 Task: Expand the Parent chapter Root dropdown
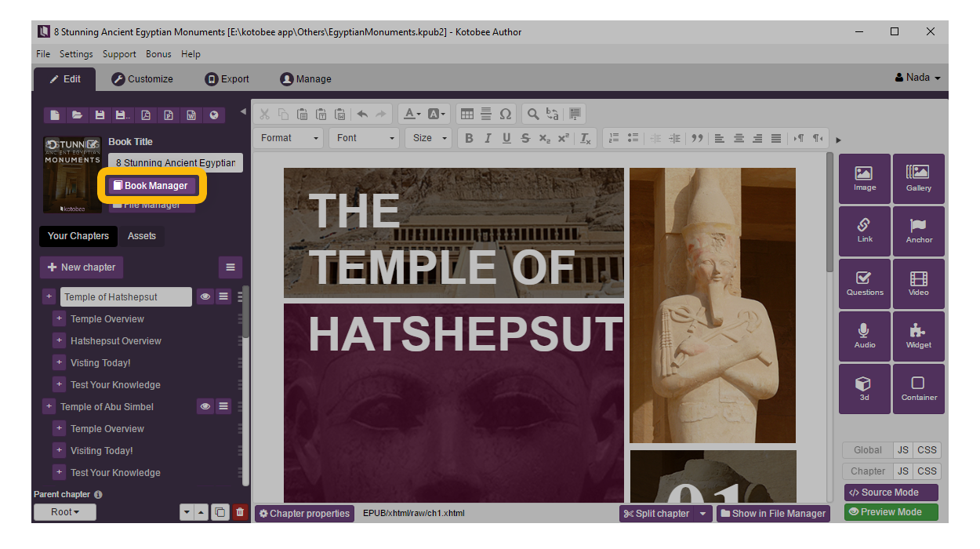(x=65, y=512)
